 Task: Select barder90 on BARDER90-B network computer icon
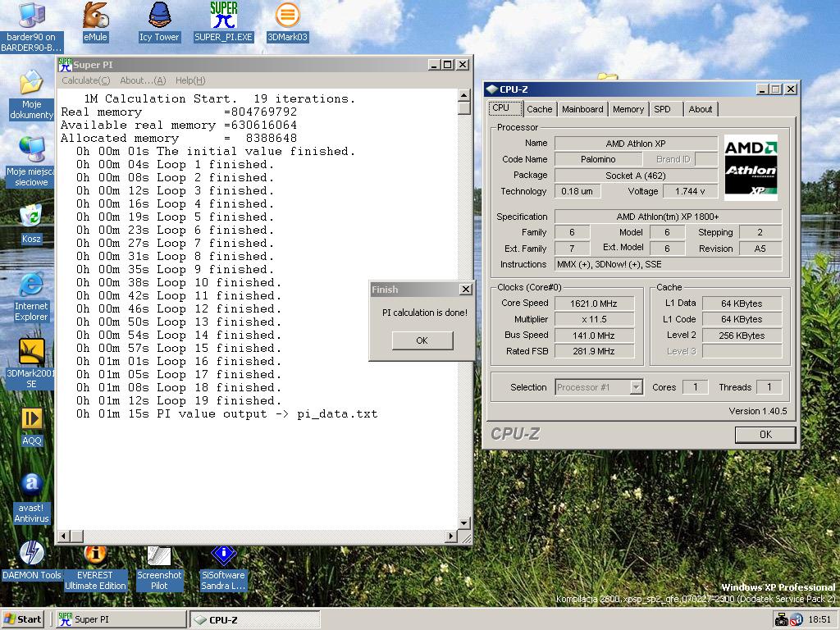tap(31, 27)
